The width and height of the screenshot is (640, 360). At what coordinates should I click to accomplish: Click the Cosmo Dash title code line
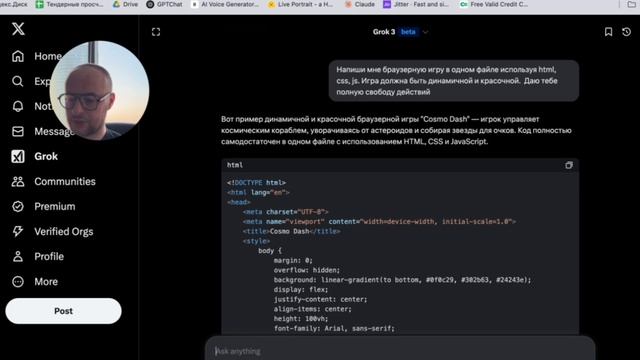click(291, 231)
